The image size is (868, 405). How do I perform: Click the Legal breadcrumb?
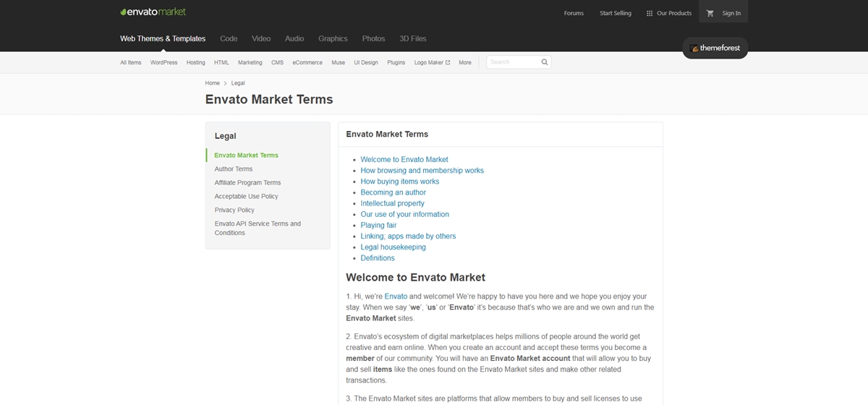[238, 83]
